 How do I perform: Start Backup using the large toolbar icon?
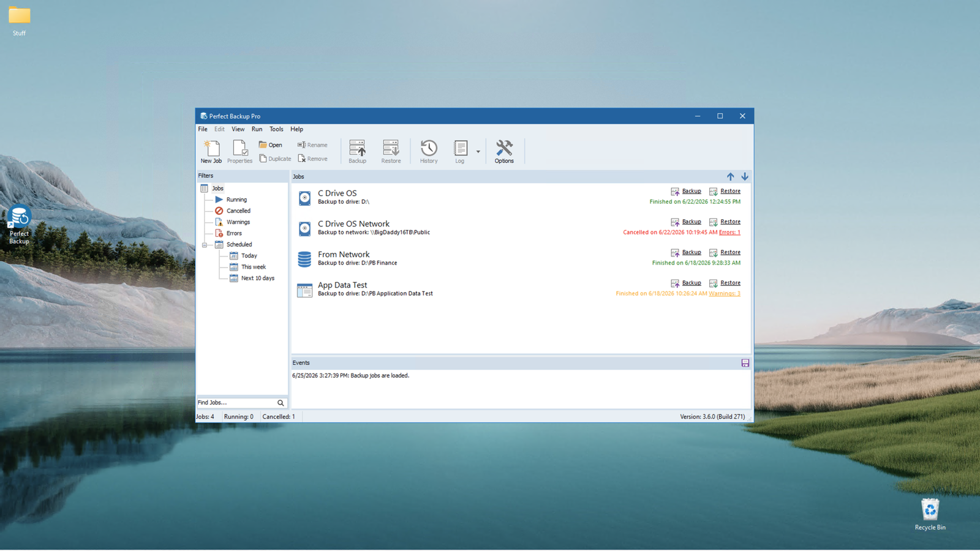coord(358,152)
